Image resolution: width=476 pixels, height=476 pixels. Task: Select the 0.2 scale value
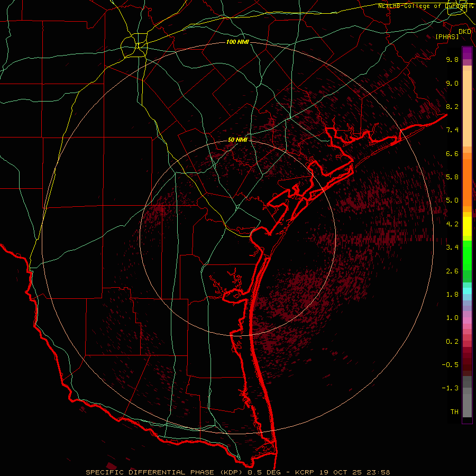click(452, 342)
